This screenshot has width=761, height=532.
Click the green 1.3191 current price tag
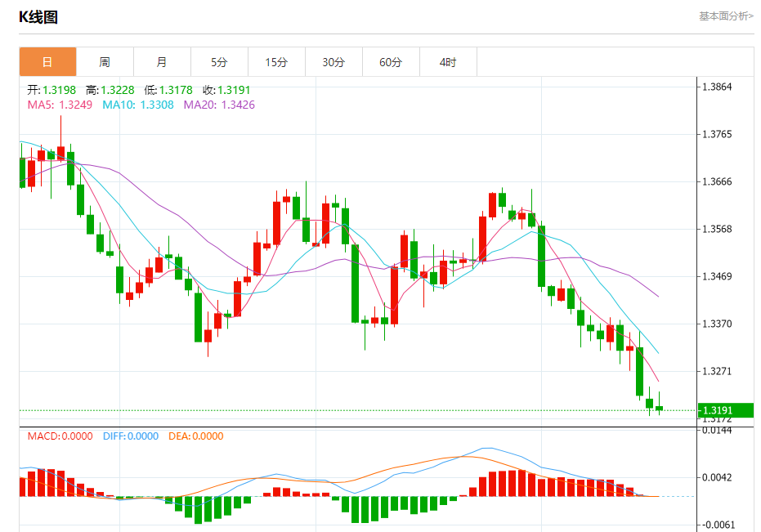point(726,410)
